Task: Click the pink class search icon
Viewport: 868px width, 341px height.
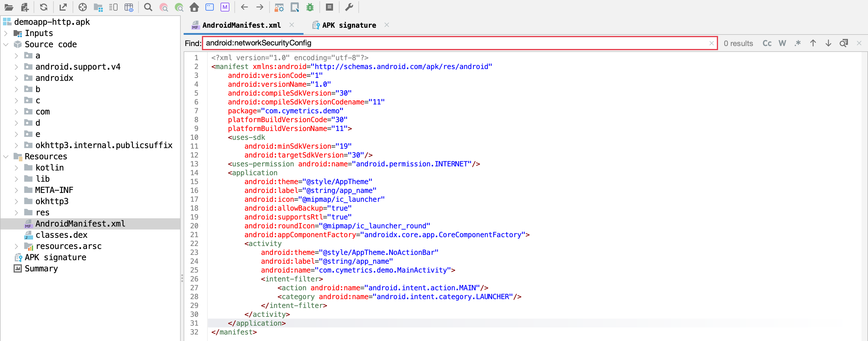Action: [164, 7]
